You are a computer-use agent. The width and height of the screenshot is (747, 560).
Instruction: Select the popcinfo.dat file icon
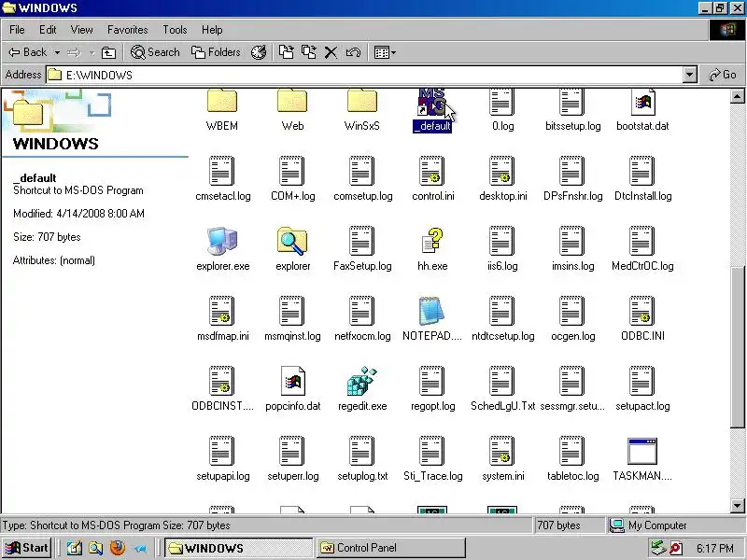coord(292,381)
